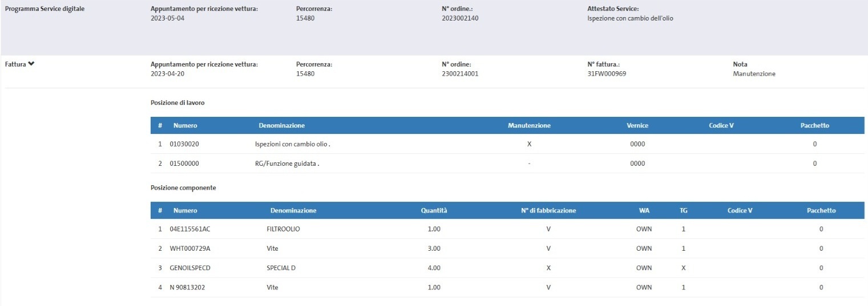Click the Numero header in Posizione di lavoro

tap(185, 125)
